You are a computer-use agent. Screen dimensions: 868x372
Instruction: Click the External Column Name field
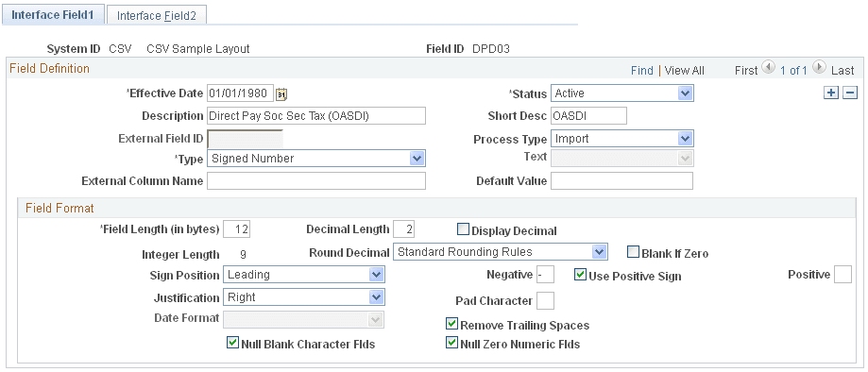[x=316, y=180]
